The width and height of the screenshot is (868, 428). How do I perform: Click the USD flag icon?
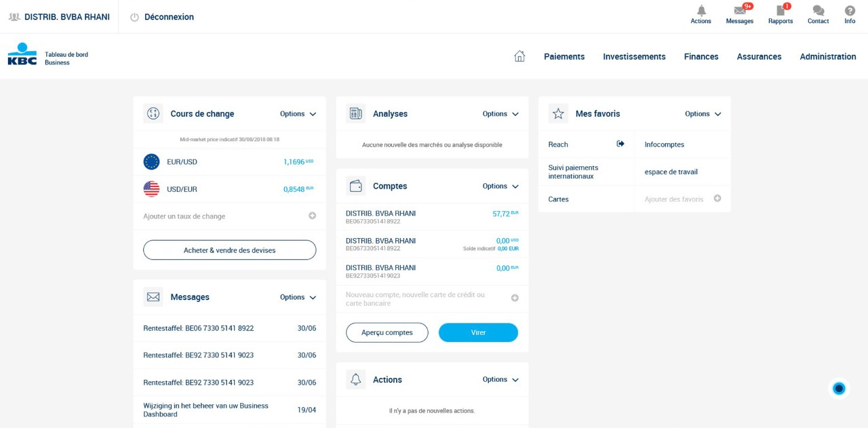151,189
